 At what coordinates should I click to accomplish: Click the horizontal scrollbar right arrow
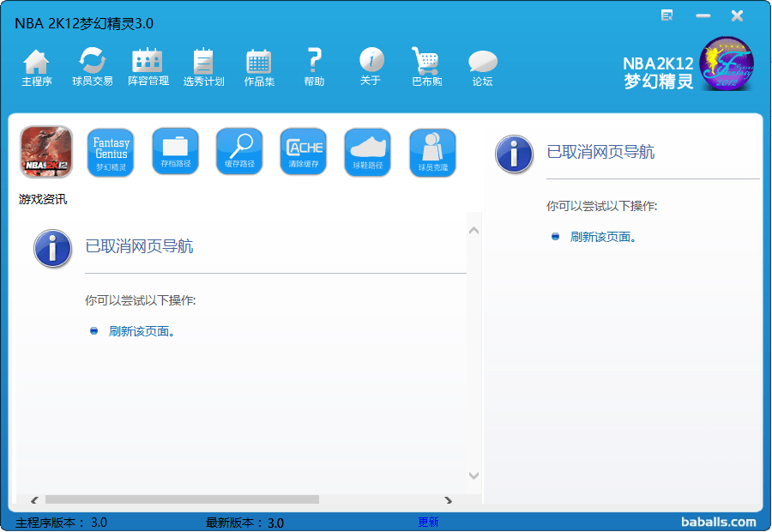pos(448,499)
